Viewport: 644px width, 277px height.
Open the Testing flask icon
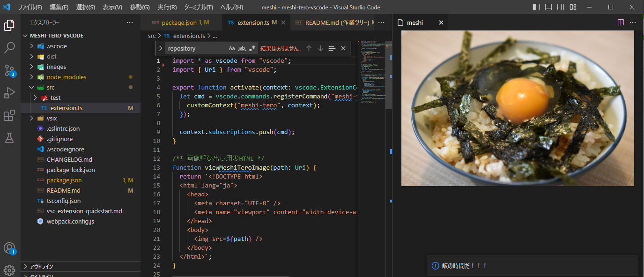click(9, 138)
